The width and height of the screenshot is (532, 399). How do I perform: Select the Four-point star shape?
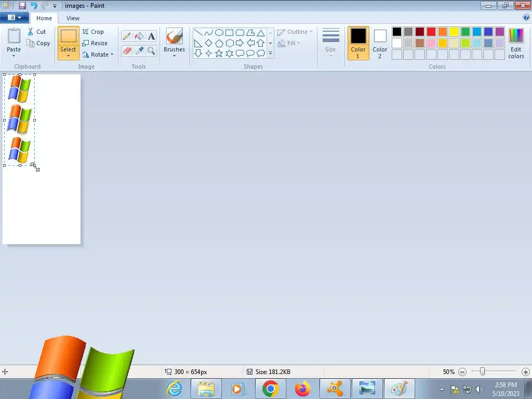click(x=209, y=54)
